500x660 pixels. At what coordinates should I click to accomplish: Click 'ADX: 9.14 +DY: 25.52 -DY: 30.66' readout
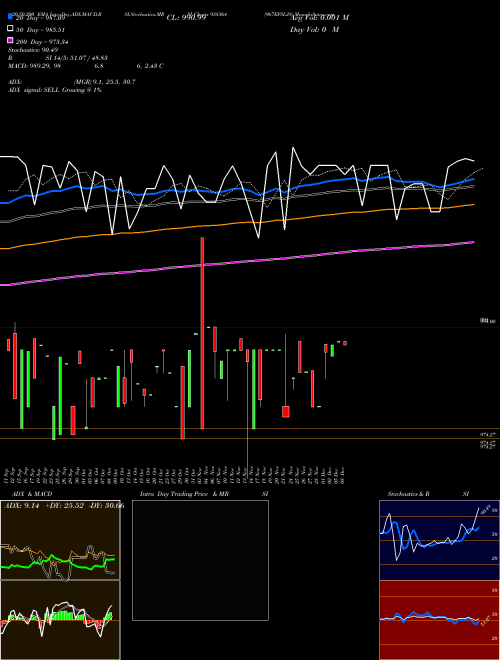[x=64, y=506]
